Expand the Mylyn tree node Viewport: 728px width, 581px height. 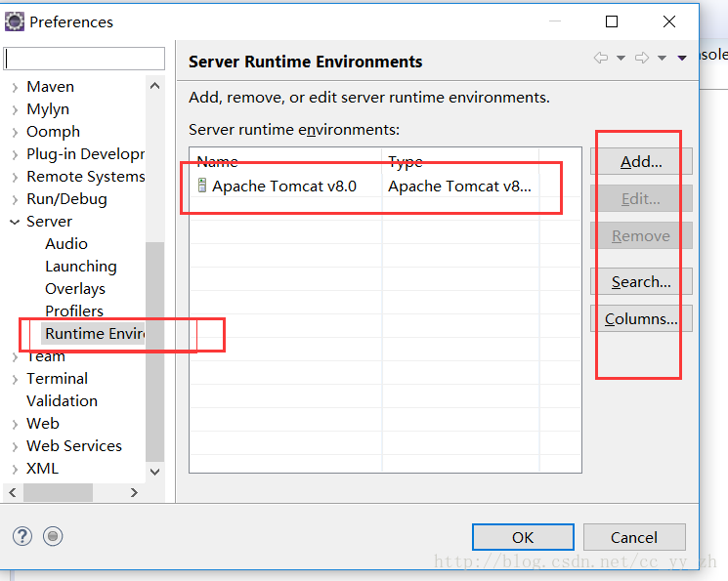tap(15, 109)
